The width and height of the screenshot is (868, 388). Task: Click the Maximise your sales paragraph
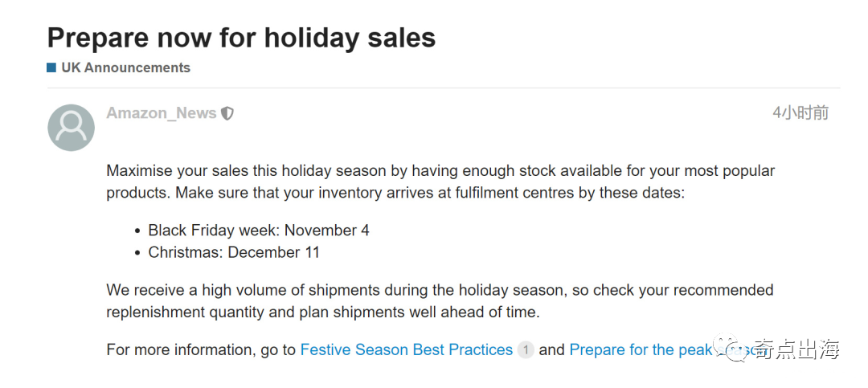(440, 182)
